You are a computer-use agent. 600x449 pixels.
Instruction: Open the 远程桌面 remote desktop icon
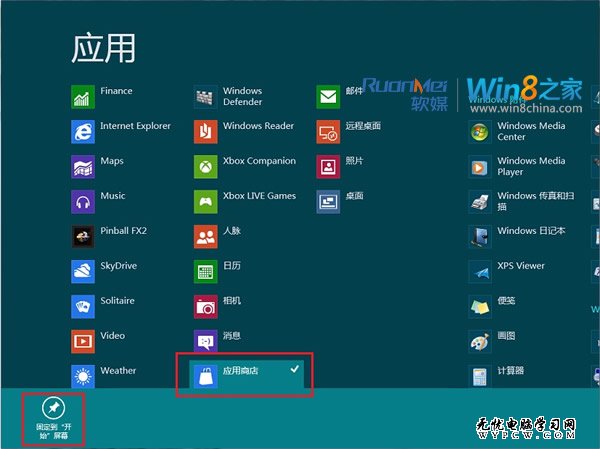click(x=328, y=132)
